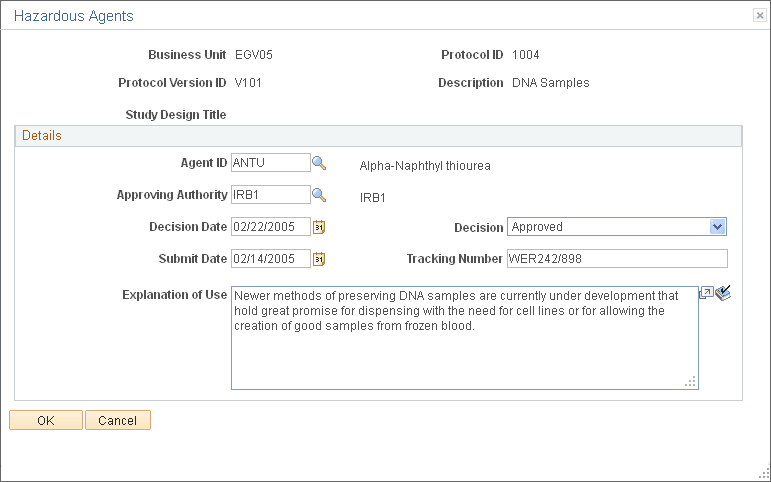Screen dimensions: 771x482
Task: Select the Explanation of Use label
Action: coord(175,295)
